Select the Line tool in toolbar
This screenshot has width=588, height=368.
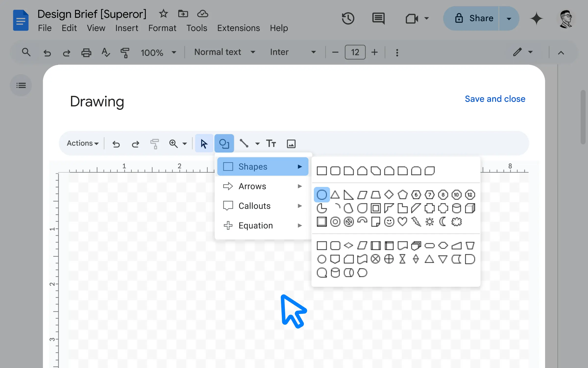point(244,143)
